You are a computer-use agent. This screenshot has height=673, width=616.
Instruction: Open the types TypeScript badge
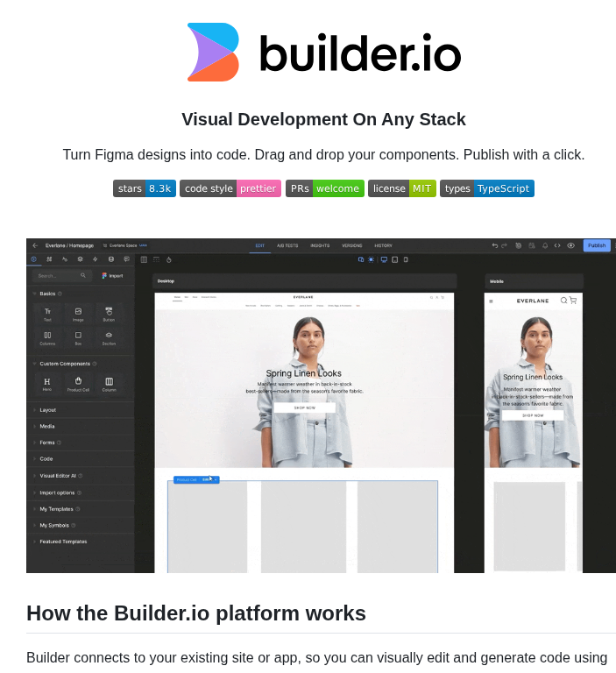pos(487,188)
